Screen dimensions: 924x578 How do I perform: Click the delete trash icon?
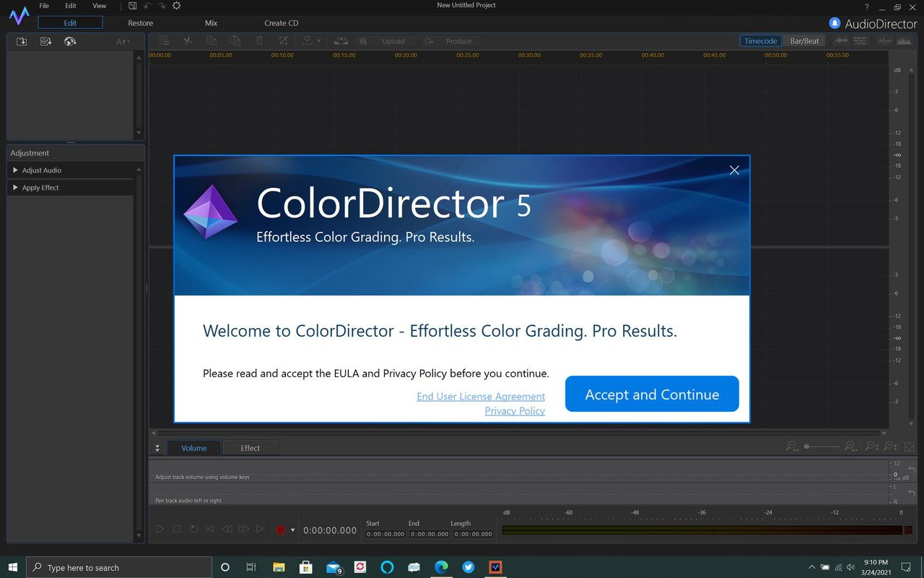[259, 41]
